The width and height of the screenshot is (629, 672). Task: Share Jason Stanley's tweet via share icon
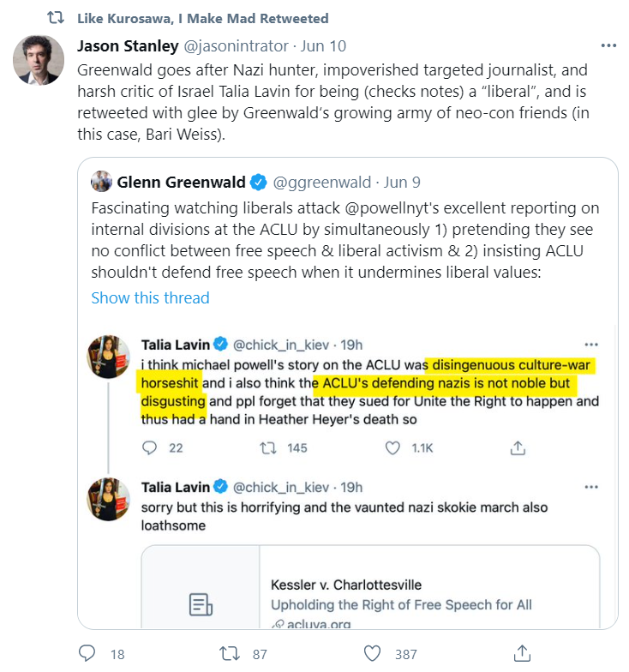pyautogui.click(x=522, y=653)
